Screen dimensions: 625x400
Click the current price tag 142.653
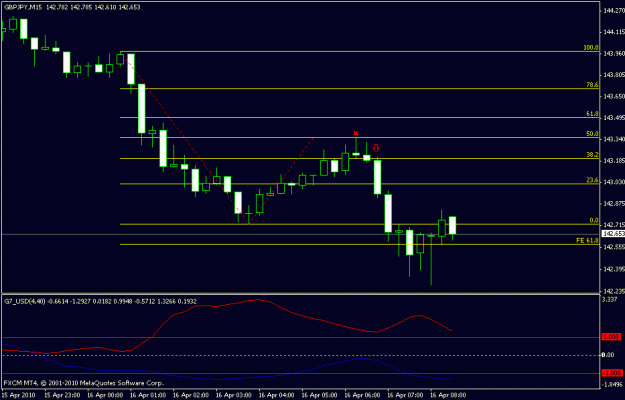613,234
